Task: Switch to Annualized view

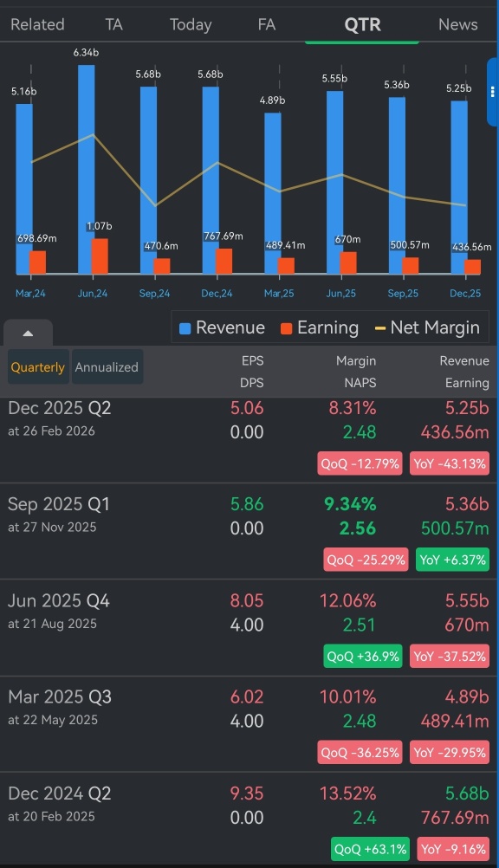Action: (107, 367)
